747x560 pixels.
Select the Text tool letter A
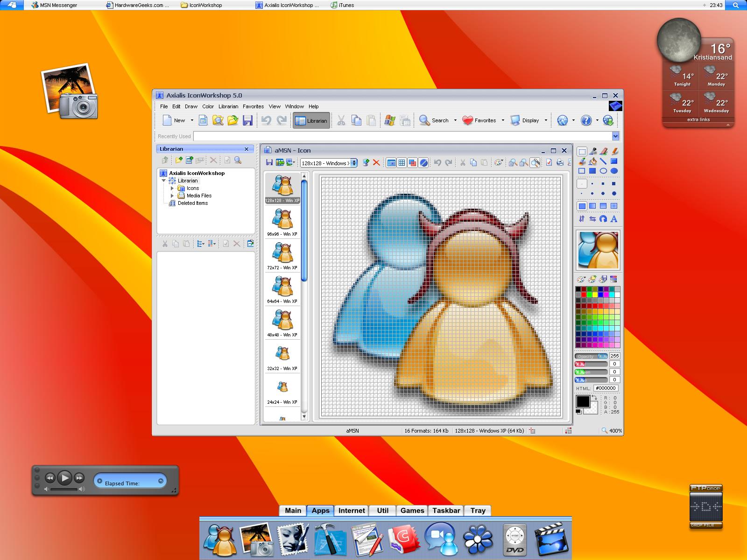click(x=614, y=218)
